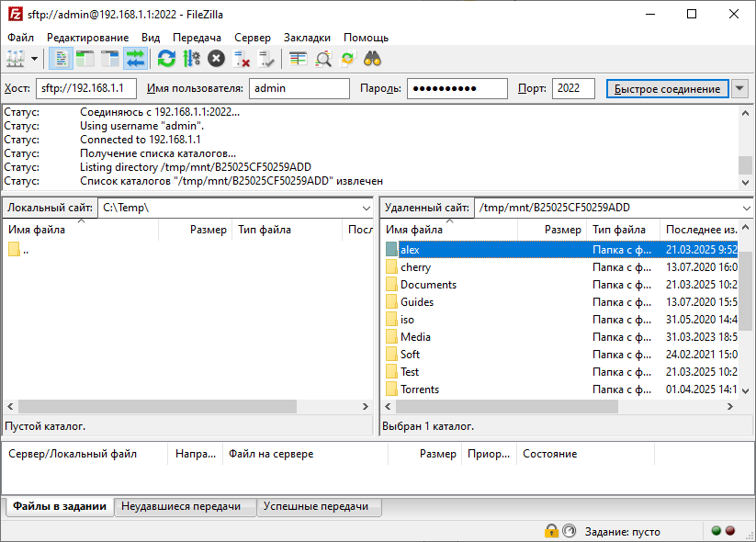This screenshot has height=542, width=756.
Task: Open the directory listing filters icon
Action: click(x=298, y=59)
